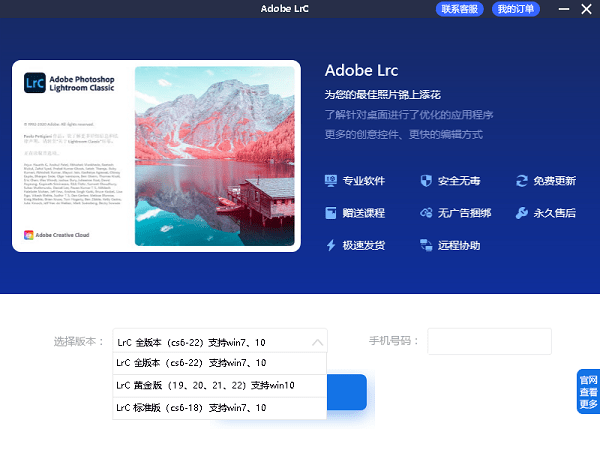Click the 无广告捆绑 icon
The width and height of the screenshot is (600, 450).
(425, 213)
